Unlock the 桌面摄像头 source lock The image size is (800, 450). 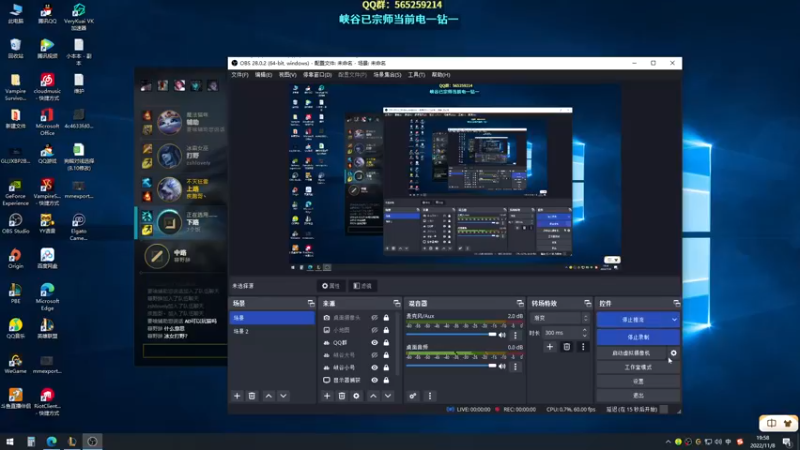point(386,317)
